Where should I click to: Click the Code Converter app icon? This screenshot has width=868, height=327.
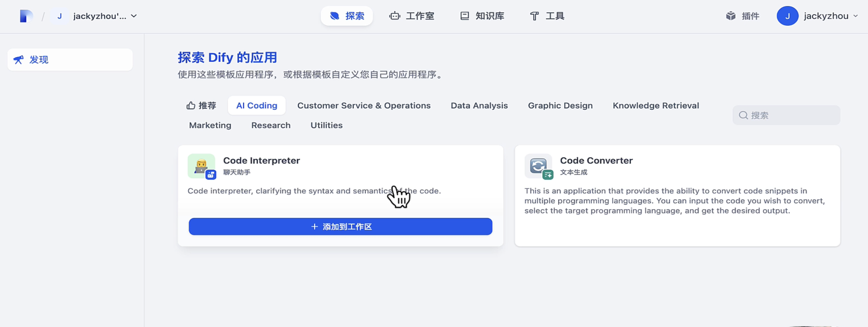pos(538,166)
